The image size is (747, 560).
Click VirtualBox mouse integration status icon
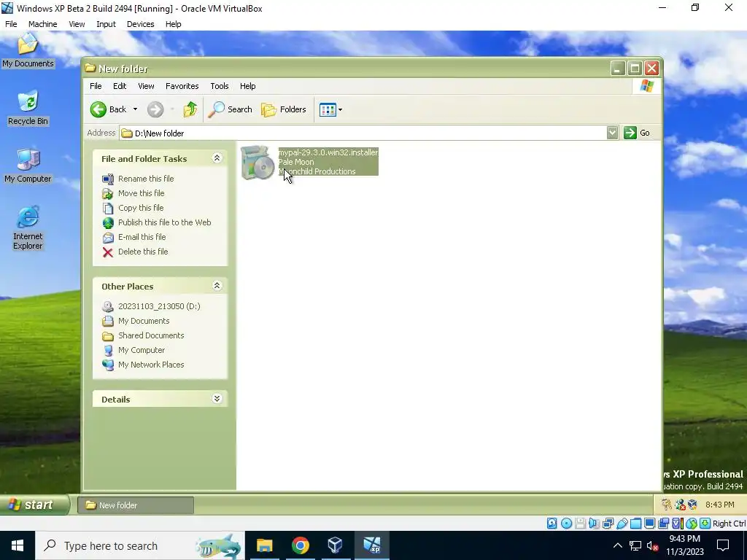click(x=692, y=524)
